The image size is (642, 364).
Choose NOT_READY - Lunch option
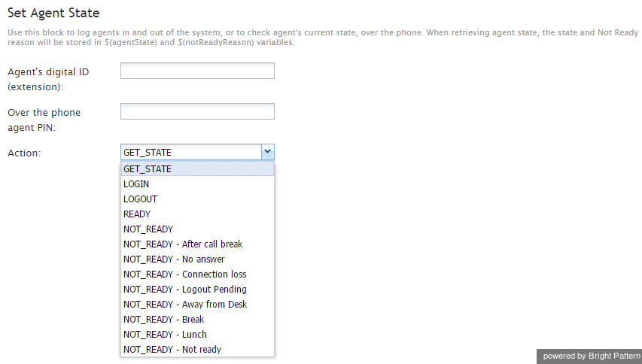click(x=197, y=335)
